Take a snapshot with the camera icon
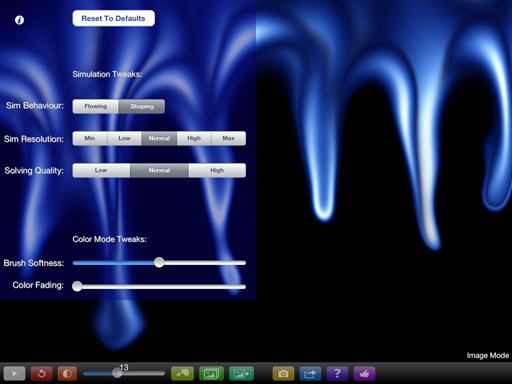The height and width of the screenshot is (384, 512). point(283,373)
